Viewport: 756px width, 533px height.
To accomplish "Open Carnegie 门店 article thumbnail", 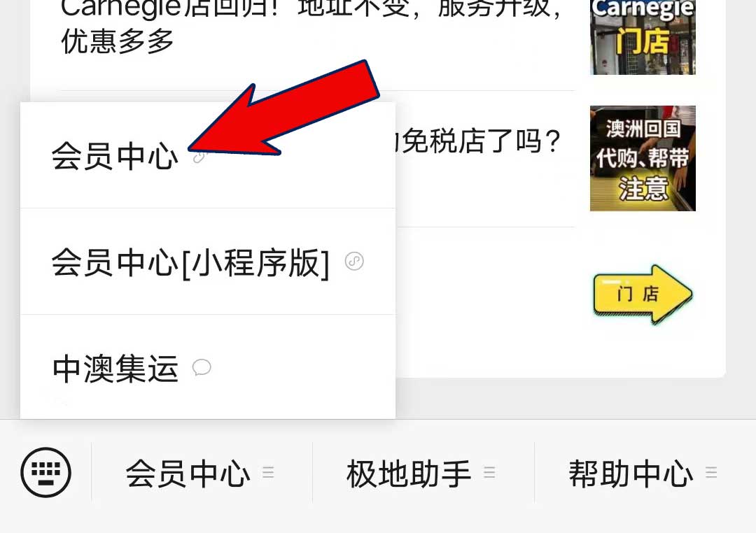I will click(x=643, y=37).
